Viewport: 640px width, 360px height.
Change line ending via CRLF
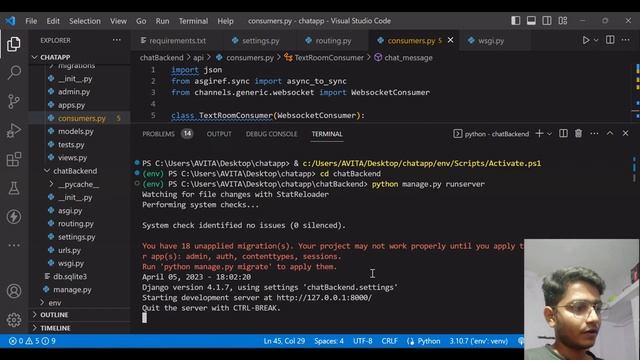coord(389,341)
